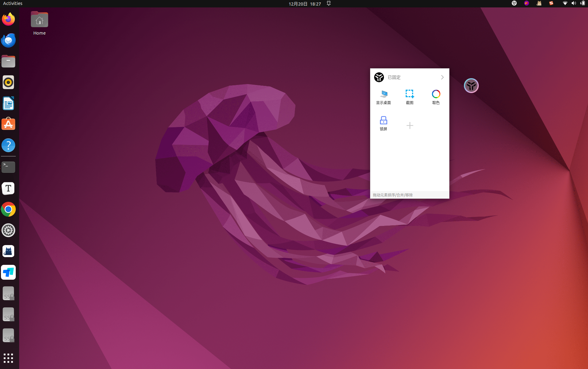
Task: Open the Files manager in dock
Action: pos(8,61)
